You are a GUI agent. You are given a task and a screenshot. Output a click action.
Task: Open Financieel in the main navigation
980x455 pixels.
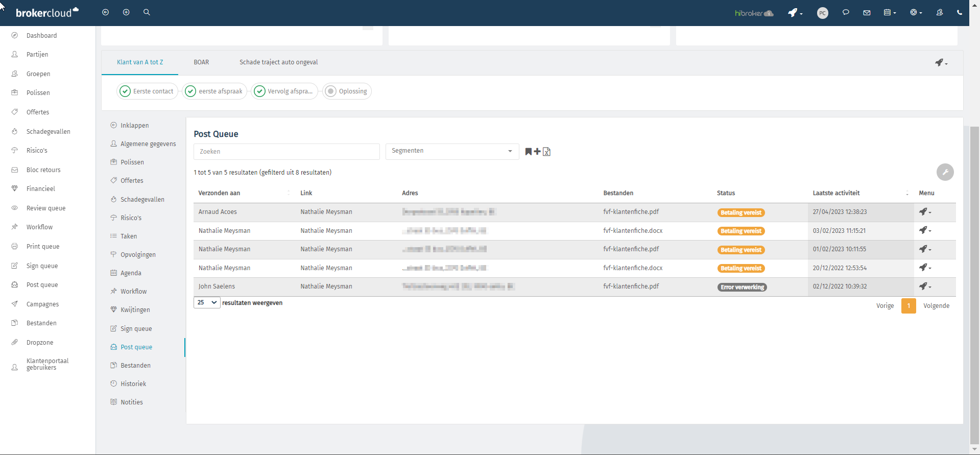click(41, 188)
